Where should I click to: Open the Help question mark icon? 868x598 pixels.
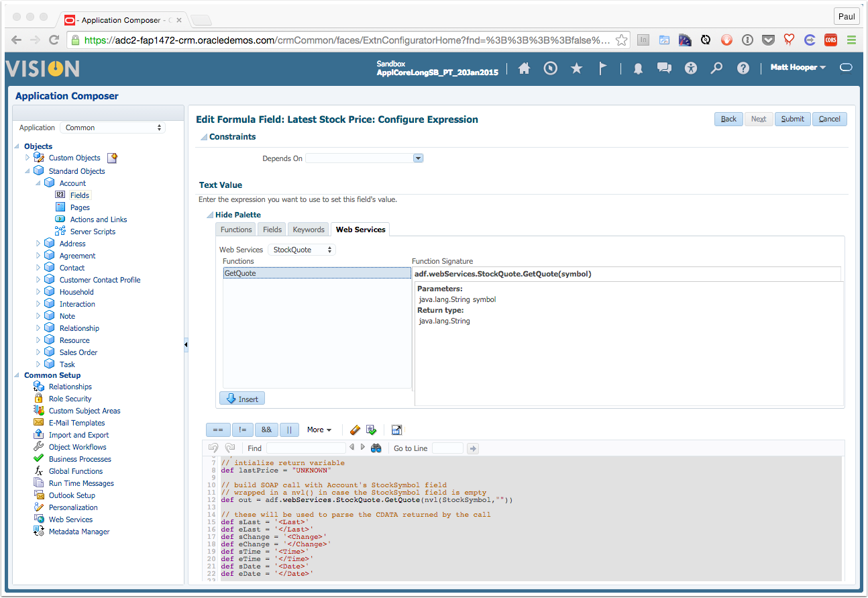coord(743,68)
